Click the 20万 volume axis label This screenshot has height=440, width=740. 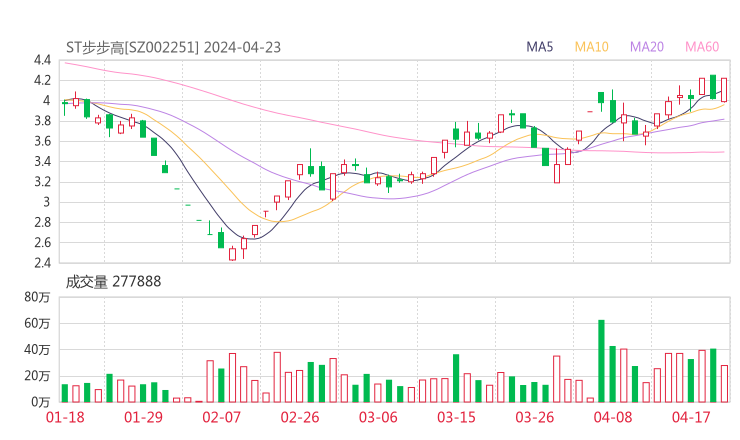(37, 376)
